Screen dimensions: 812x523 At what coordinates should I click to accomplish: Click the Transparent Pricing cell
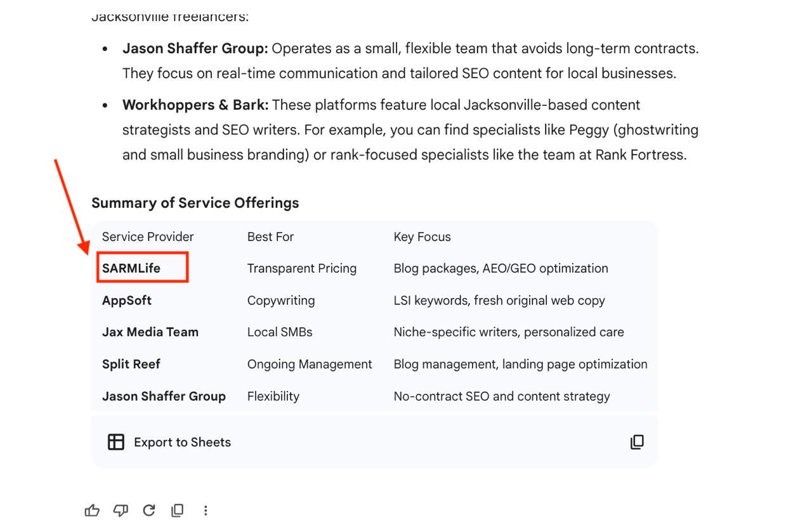click(302, 268)
